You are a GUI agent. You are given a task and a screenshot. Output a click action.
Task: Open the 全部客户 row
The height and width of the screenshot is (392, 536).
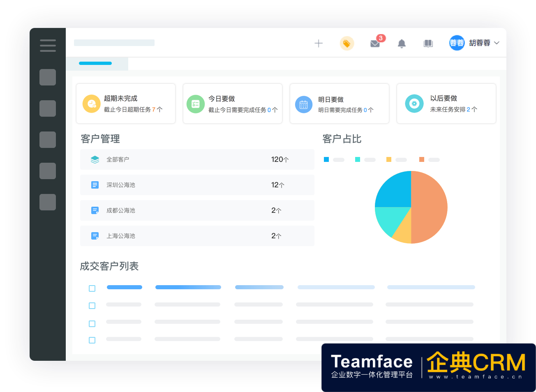click(197, 159)
